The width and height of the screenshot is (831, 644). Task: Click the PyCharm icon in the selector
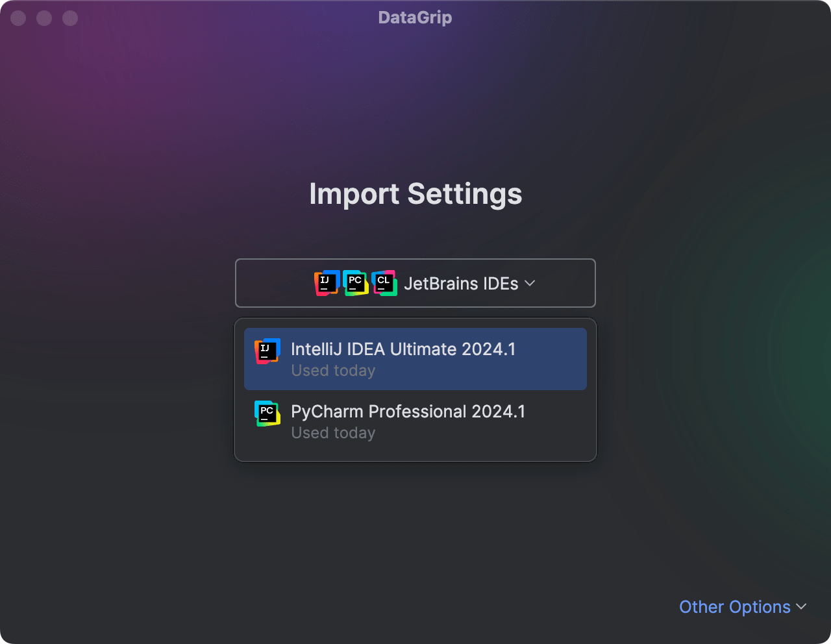pyautogui.click(x=355, y=283)
